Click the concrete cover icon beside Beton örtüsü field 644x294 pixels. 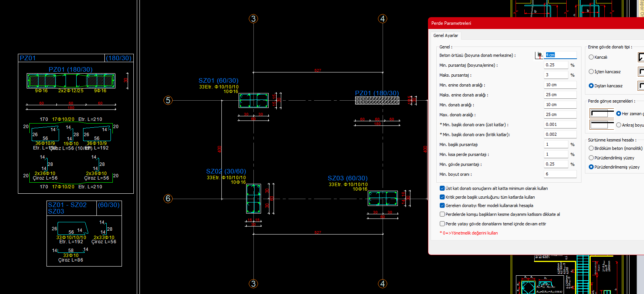540,55
